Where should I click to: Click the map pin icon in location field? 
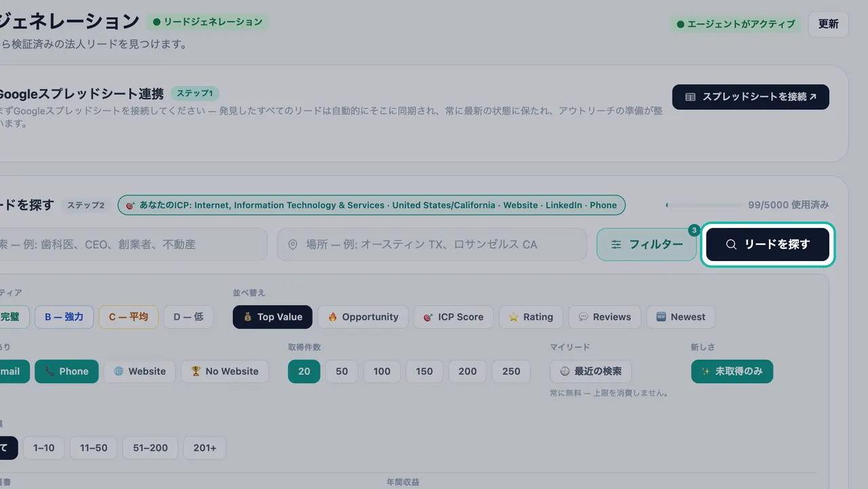(293, 244)
